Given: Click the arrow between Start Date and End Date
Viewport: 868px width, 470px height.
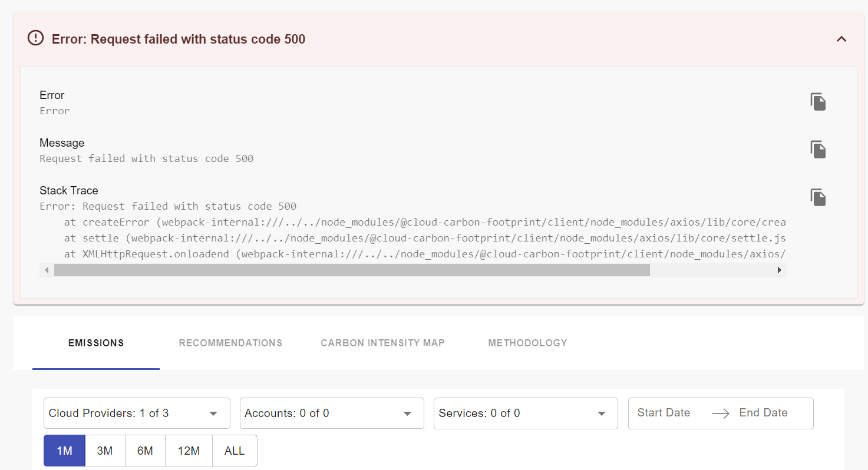Looking at the screenshot, I should pos(720,413).
